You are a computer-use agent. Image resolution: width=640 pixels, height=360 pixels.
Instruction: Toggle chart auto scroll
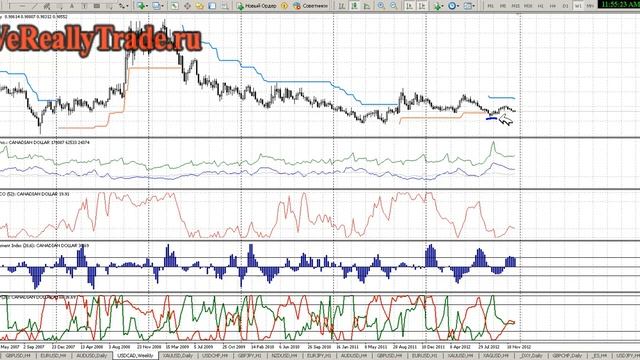[x=409, y=6]
